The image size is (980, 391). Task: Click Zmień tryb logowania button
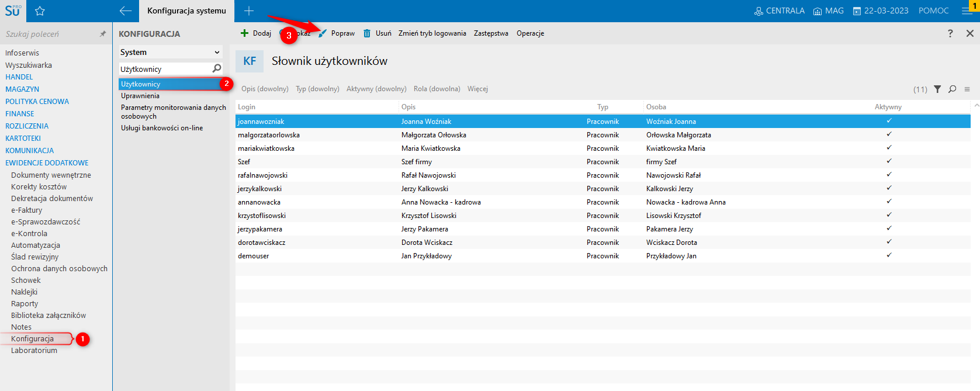click(x=432, y=33)
